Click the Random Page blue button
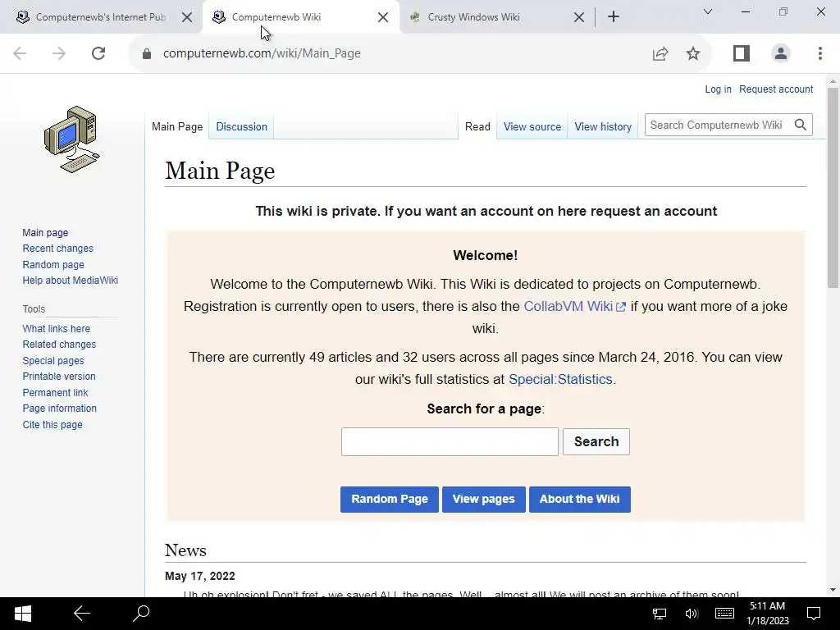Viewport: 840px width, 630px height. [x=390, y=500]
